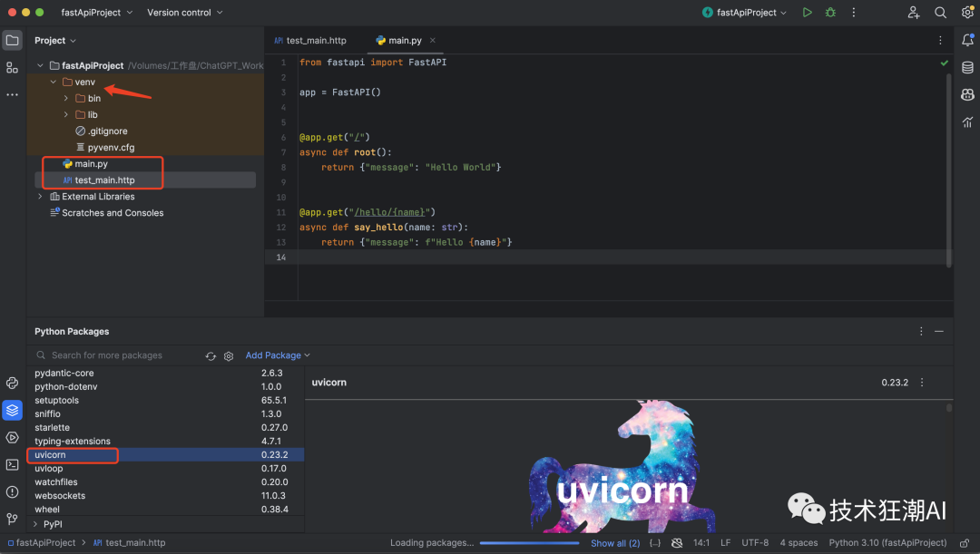Image resolution: width=980 pixels, height=554 pixels.
Task: Select main.py in the project tree
Action: click(91, 164)
